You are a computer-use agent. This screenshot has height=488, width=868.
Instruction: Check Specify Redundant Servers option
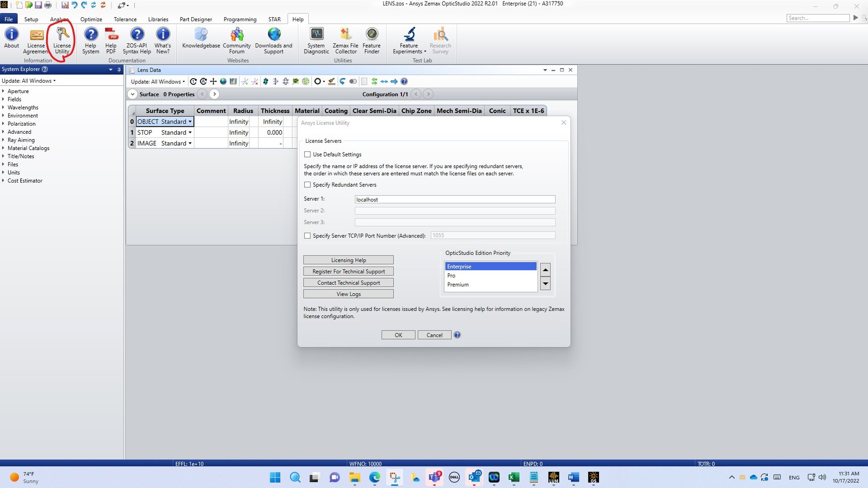[x=307, y=185]
